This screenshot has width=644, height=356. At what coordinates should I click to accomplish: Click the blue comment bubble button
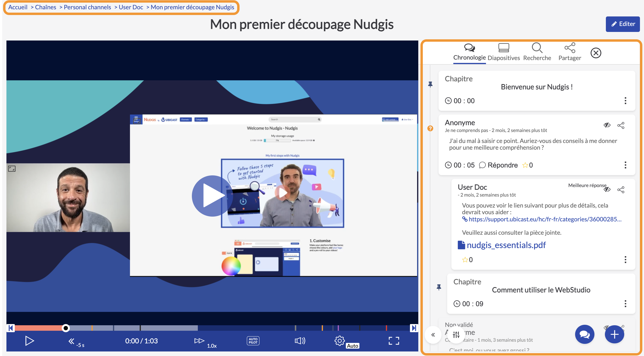(584, 334)
